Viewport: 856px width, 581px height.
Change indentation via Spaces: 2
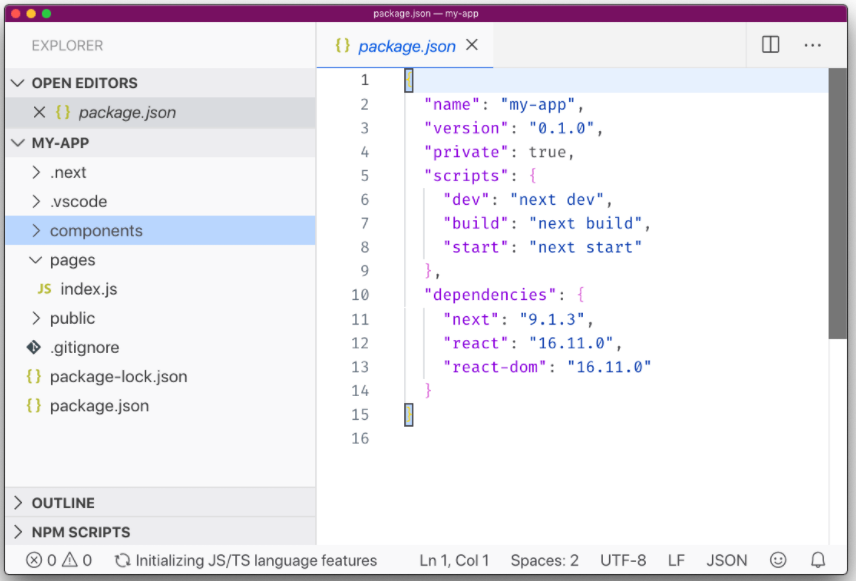click(x=544, y=560)
